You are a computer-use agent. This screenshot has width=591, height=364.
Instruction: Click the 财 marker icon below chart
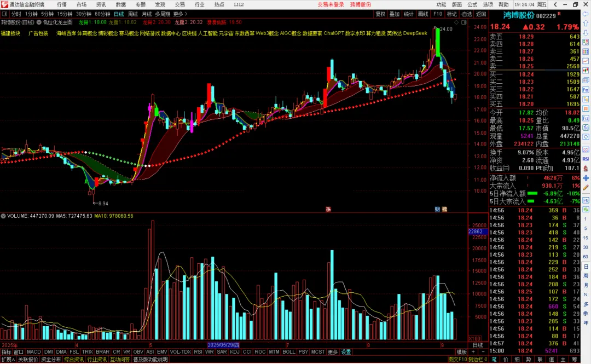[437, 209]
